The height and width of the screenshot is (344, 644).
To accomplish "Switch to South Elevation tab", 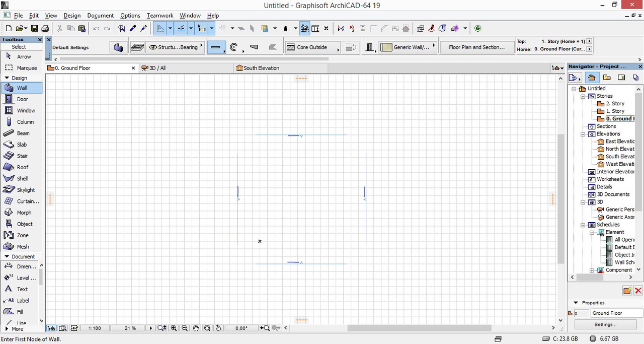I will point(282,68).
